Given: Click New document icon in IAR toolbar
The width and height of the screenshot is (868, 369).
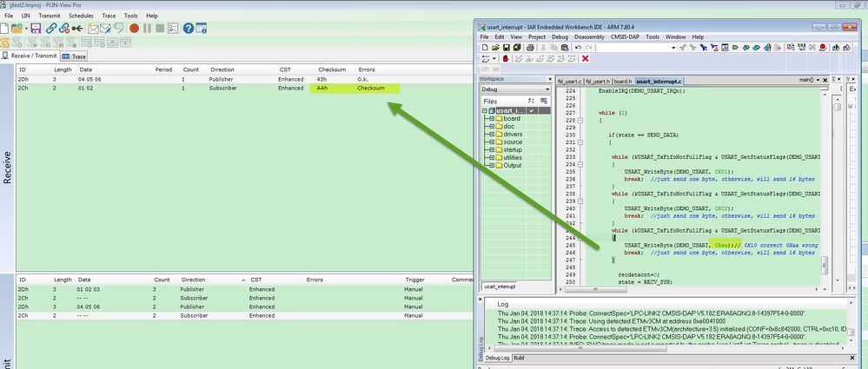Looking at the screenshot, I should point(485,48).
